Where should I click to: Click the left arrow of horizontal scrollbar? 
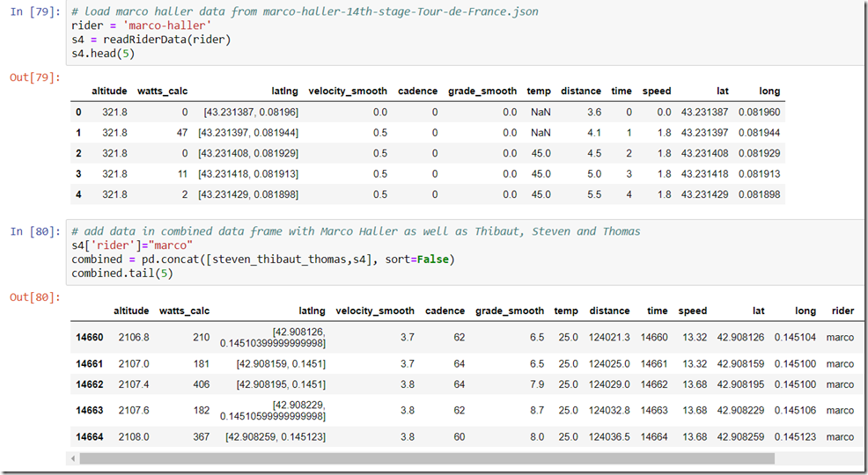74,458
